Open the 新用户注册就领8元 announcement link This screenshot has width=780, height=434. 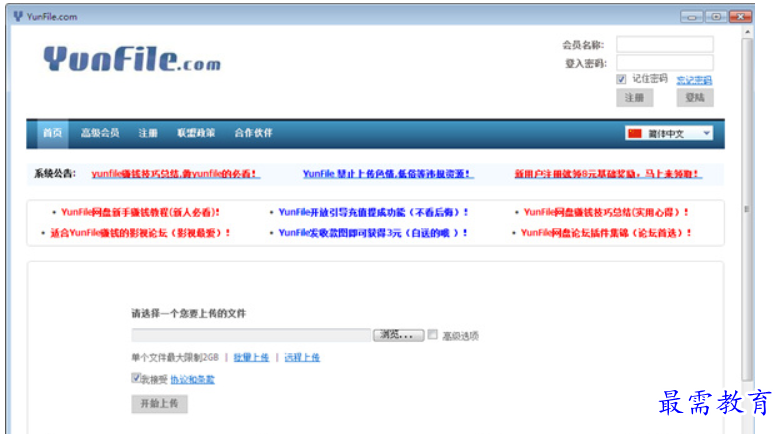click(x=608, y=174)
